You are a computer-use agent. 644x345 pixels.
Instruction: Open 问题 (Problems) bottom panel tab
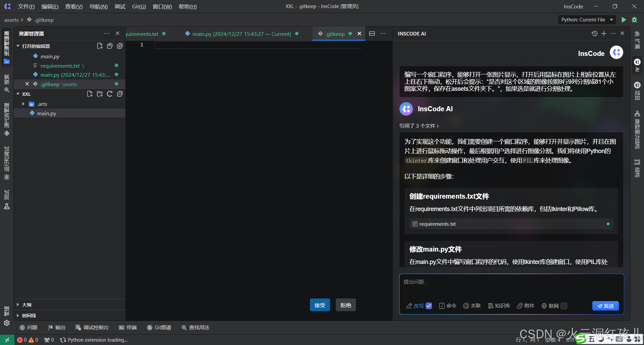pyautogui.click(x=29, y=327)
